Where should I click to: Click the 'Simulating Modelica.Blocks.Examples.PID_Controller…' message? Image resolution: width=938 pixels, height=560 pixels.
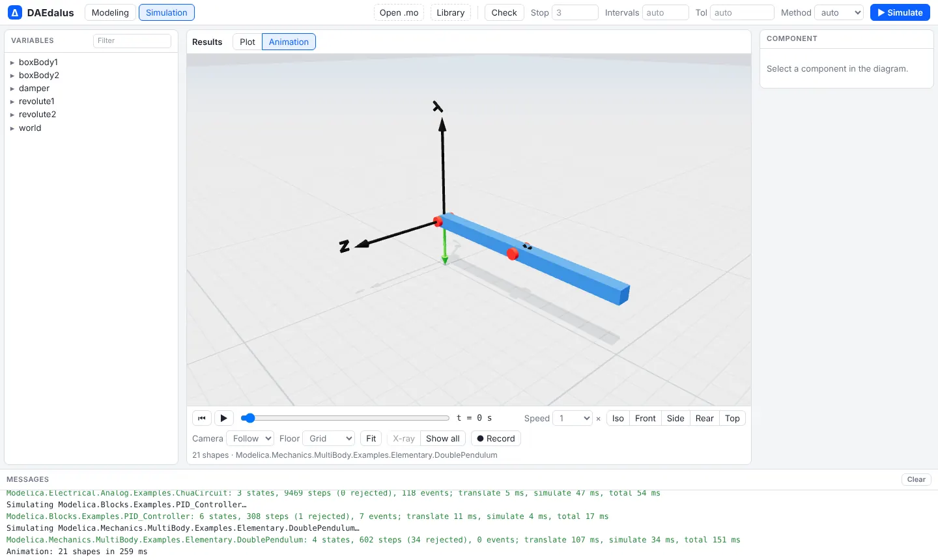126,505
